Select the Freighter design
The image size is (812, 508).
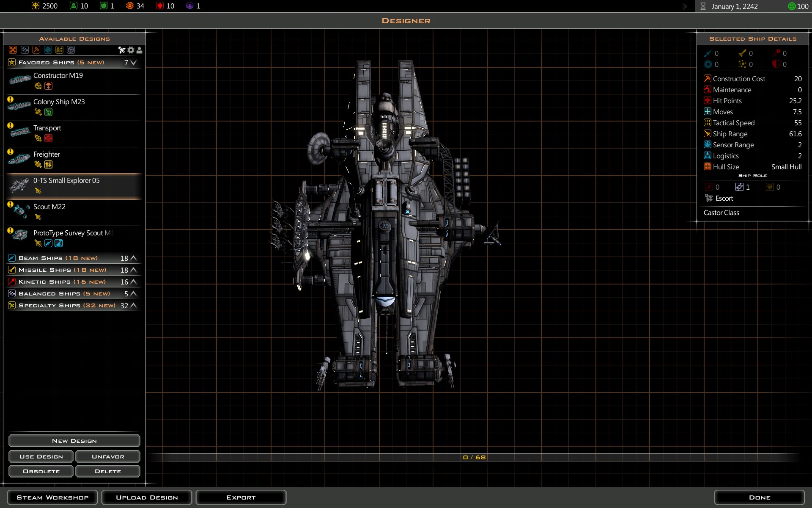[74, 160]
